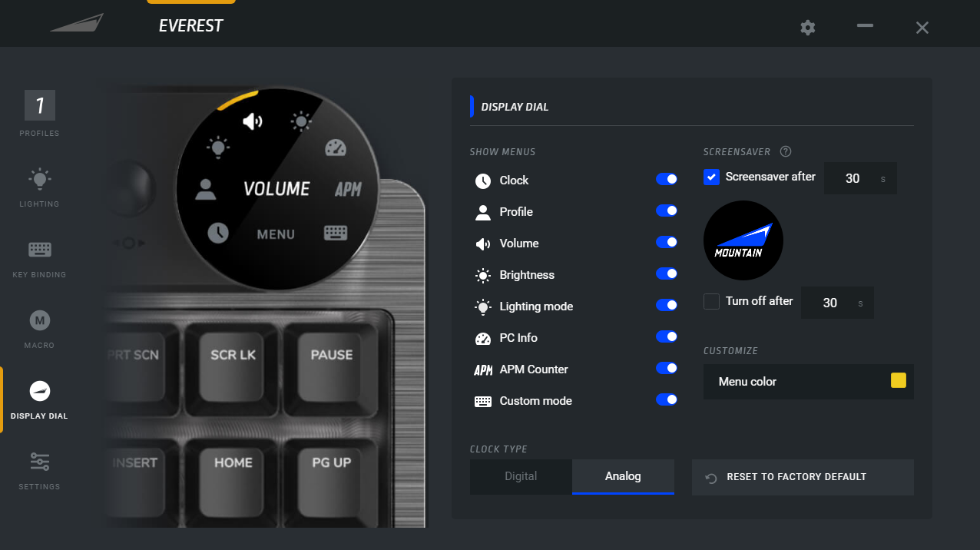Click the APM icon on dial preview

[348, 189]
